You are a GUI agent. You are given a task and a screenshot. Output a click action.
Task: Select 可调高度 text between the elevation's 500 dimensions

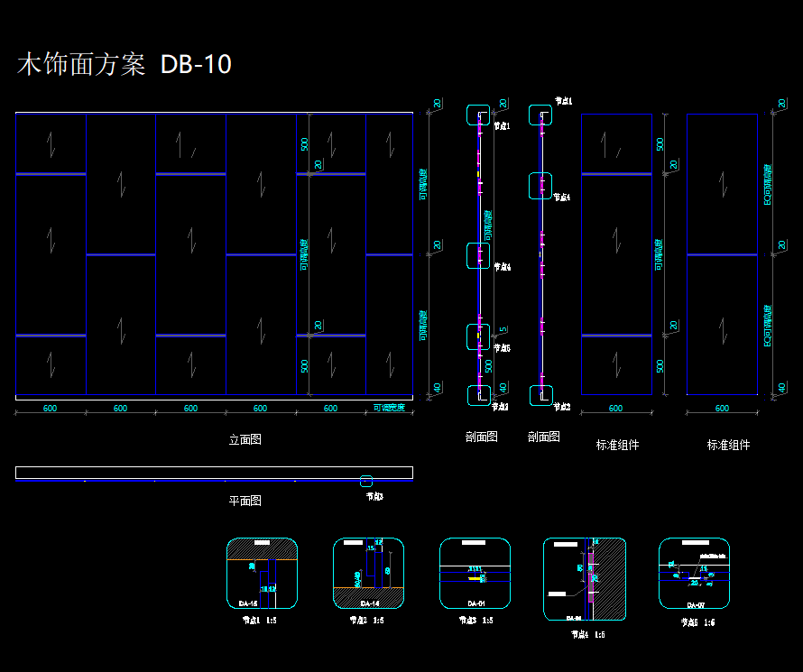304,254
